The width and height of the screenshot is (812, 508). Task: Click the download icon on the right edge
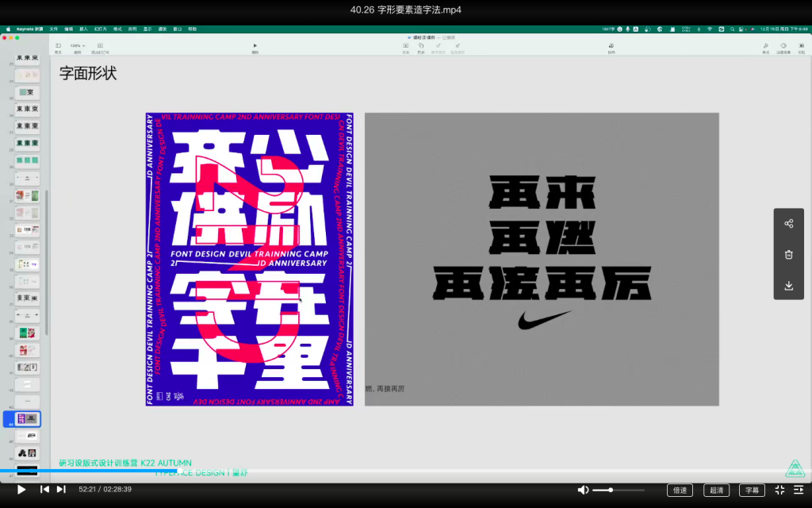pos(789,284)
